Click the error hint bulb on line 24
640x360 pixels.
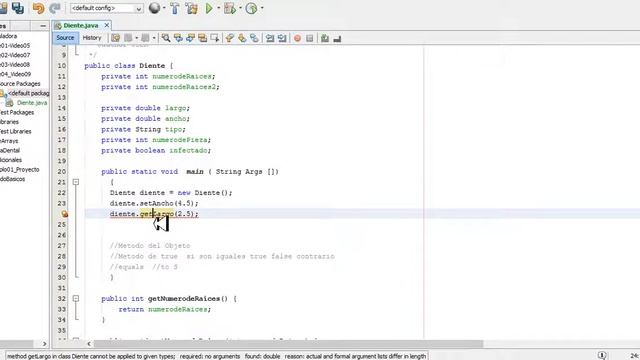(x=64, y=214)
